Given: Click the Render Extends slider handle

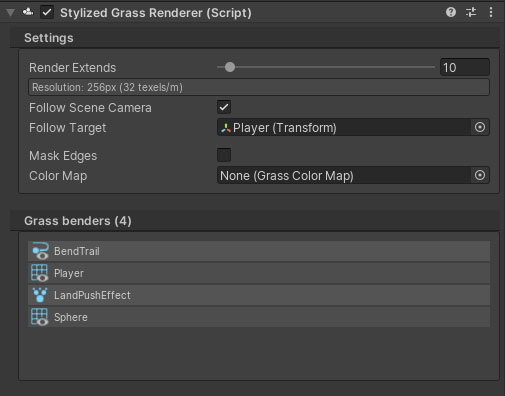Looking at the screenshot, I should click(x=230, y=67).
